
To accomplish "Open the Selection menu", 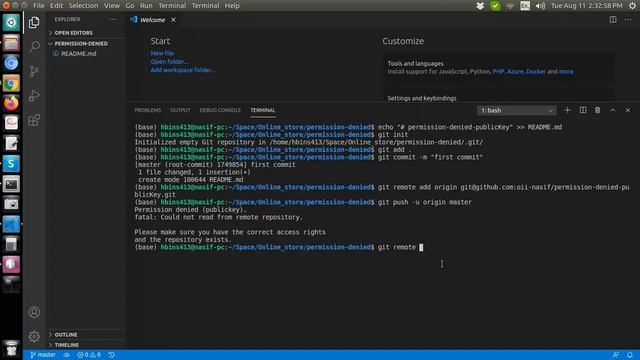I will tap(83, 6).
